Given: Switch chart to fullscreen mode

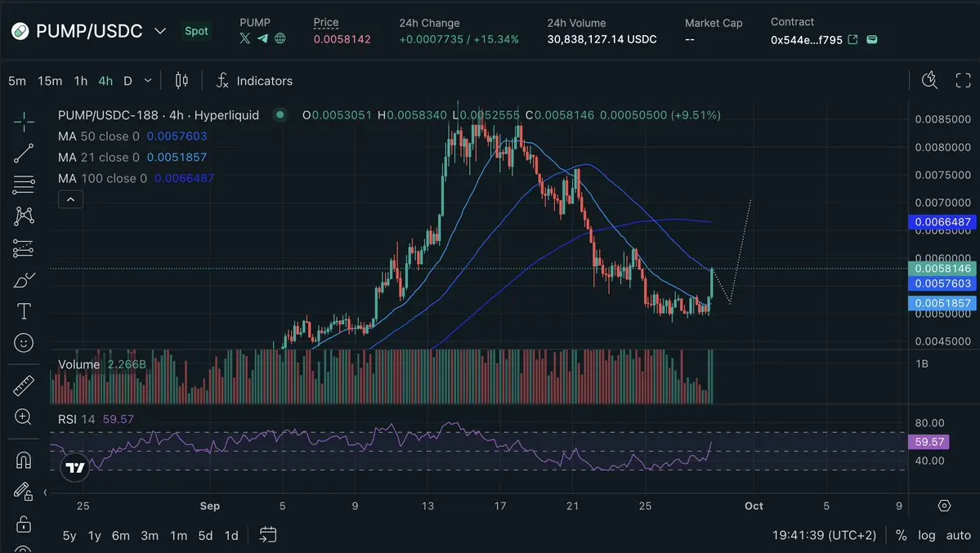Looking at the screenshot, I should (x=963, y=80).
